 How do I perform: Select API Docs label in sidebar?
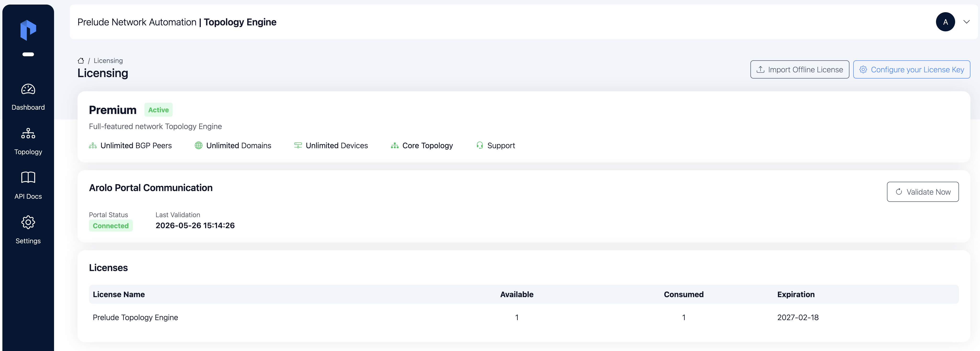[x=28, y=196]
